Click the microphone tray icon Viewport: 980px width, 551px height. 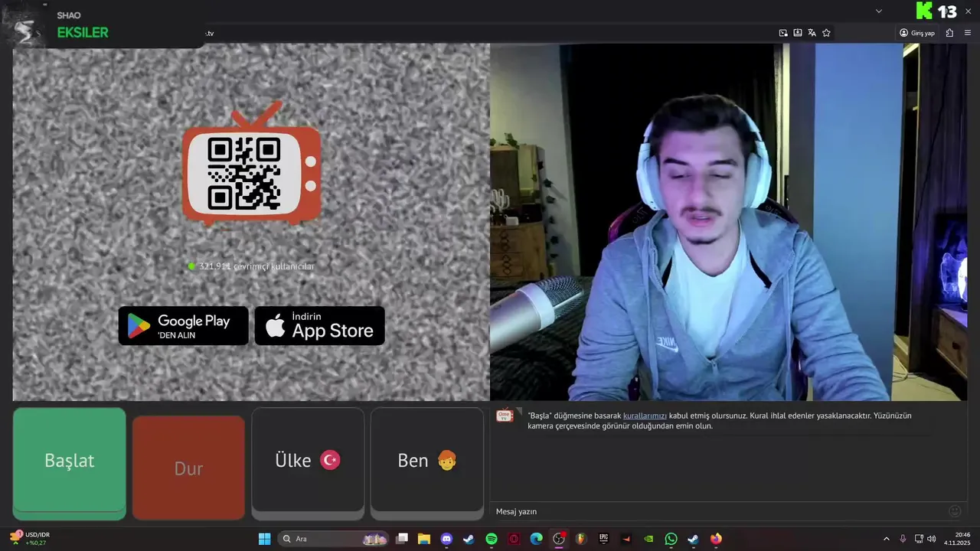click(x=903, y=539)
